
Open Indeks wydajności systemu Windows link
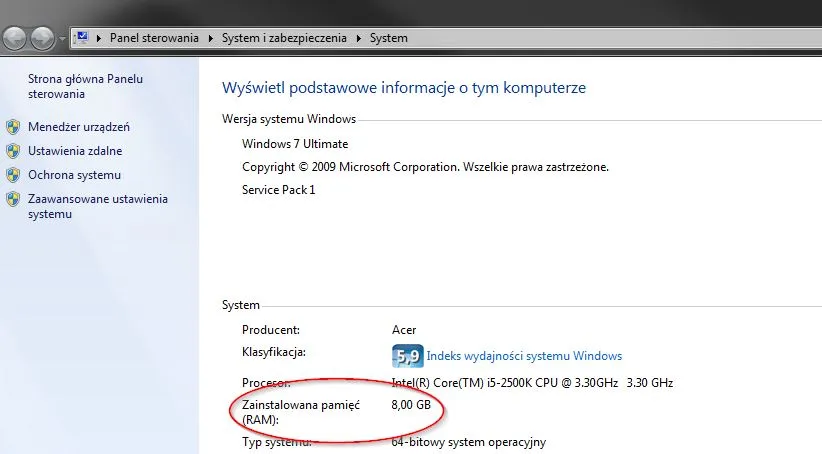524,356
